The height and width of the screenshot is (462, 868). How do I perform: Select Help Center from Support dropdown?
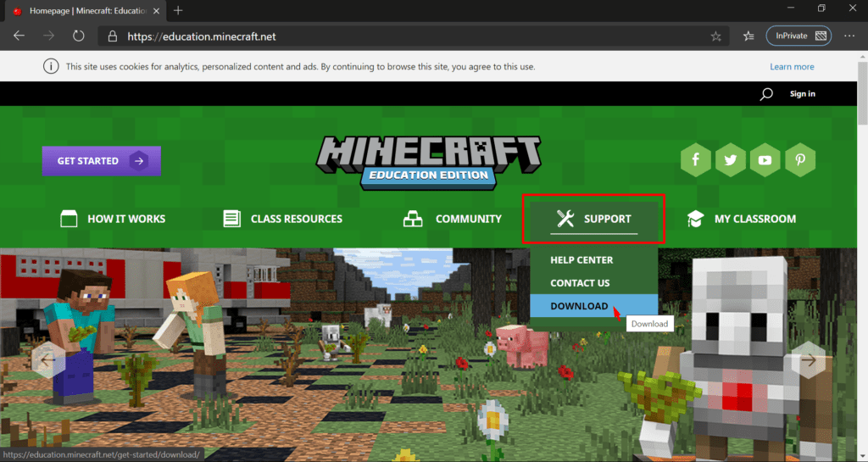tap(581, 260)
